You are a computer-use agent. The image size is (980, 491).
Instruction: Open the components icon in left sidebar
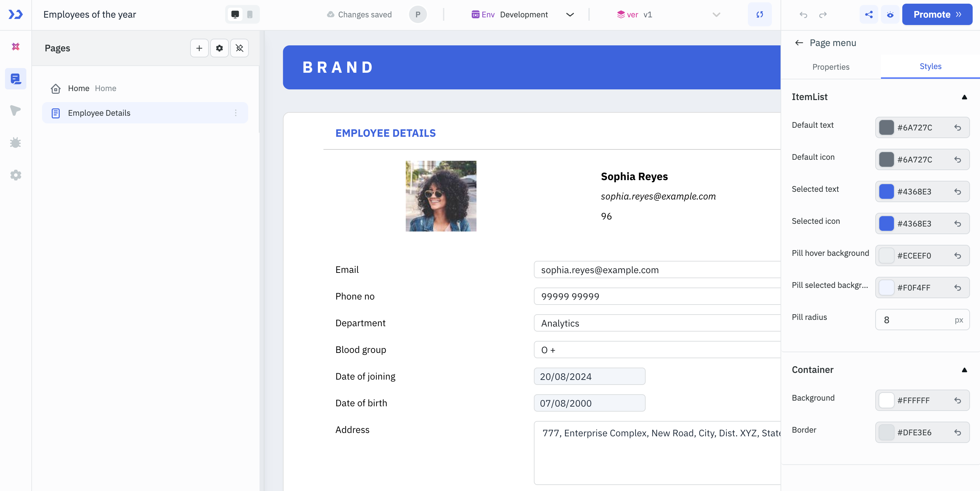(x=16, y=46)
